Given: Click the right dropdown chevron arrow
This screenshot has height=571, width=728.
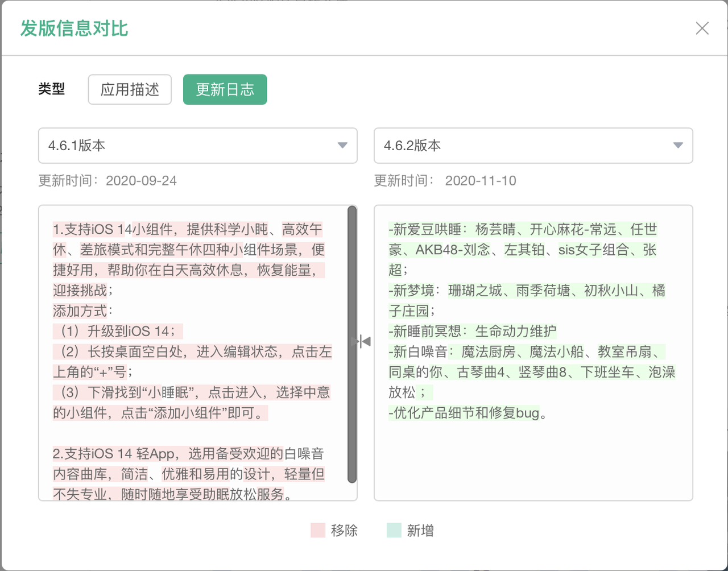Looking at the screenshot, I should [x=677, y=146].
